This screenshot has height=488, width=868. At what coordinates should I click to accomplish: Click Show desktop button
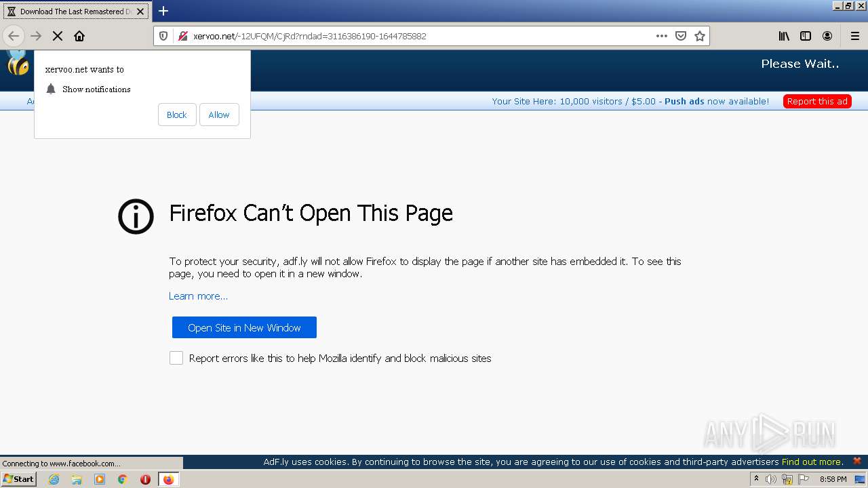[861, 479]
